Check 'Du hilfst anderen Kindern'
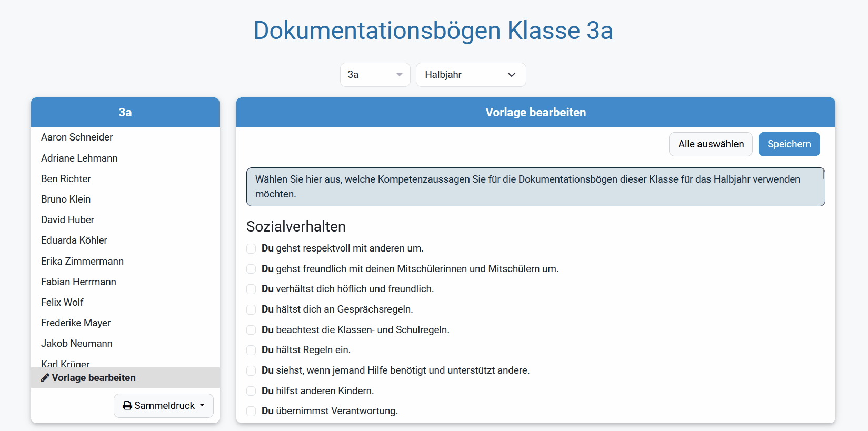This screenshot has width=868, height=431. click(251, 391)
